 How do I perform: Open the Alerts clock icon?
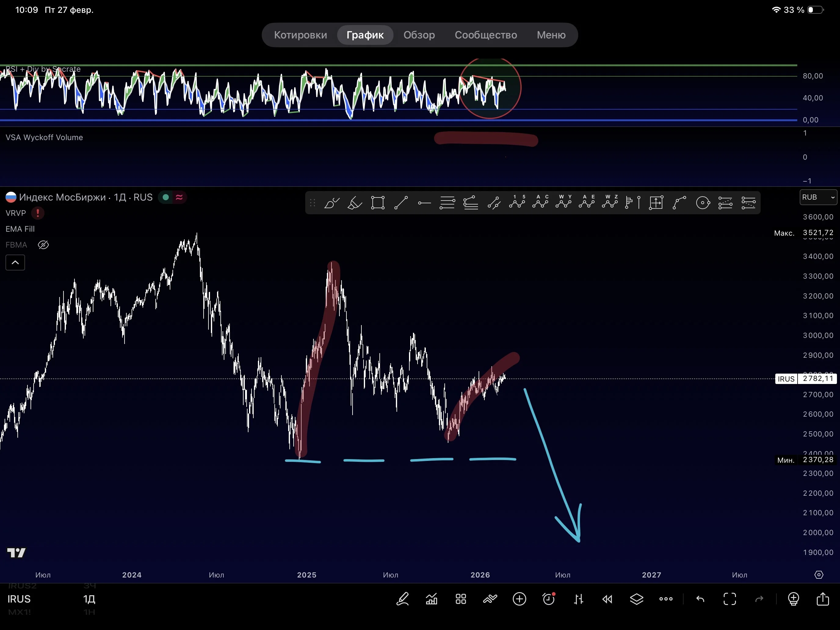click(549, 599)
